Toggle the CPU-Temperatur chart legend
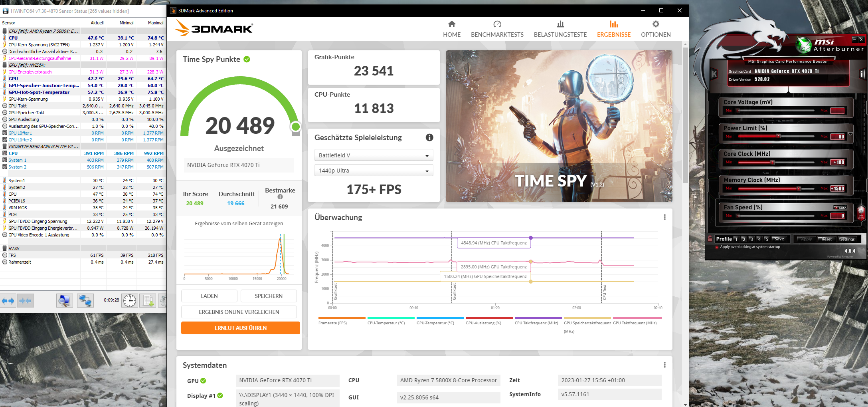The height and width of the screenshot is (407, 868). click(x=391, y=321)
